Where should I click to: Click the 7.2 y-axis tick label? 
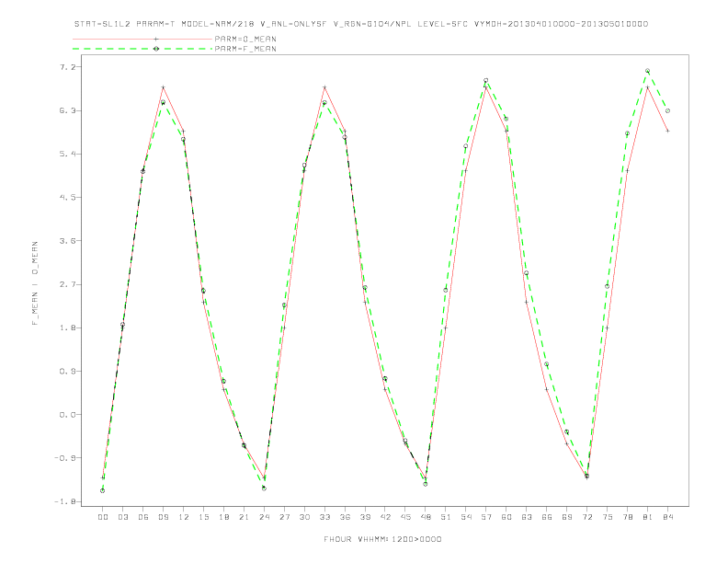coord(66,67)
